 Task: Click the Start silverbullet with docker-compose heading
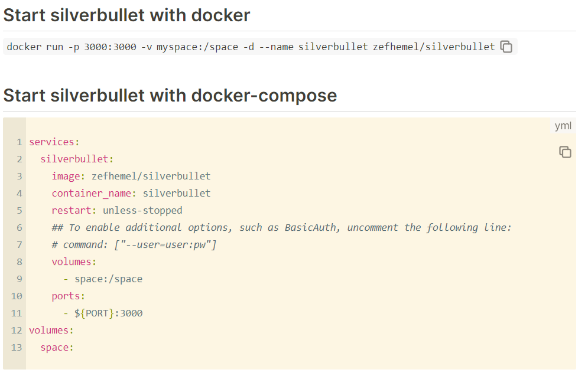point(170,95)
